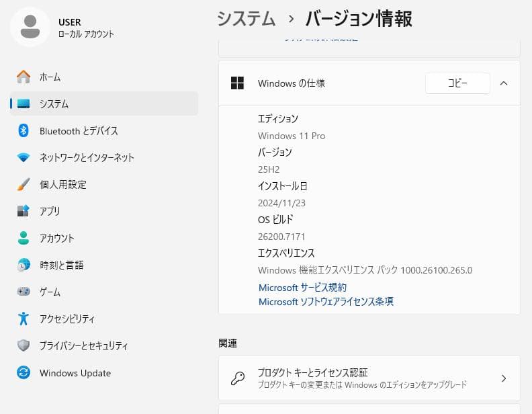
Task: Click the green Accounts person icon
Action: pos(24,238)
